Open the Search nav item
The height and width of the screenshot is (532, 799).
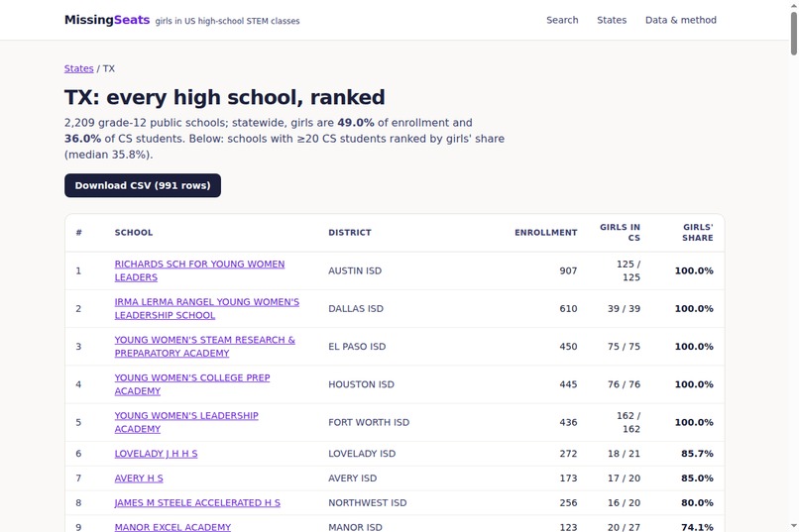point(562,20)
